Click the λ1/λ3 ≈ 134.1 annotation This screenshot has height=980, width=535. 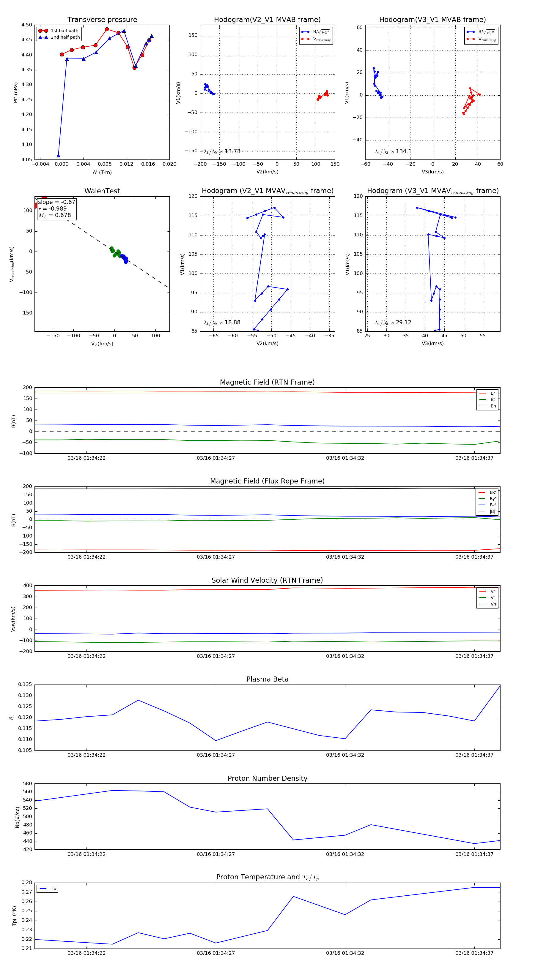pos(393,151)
